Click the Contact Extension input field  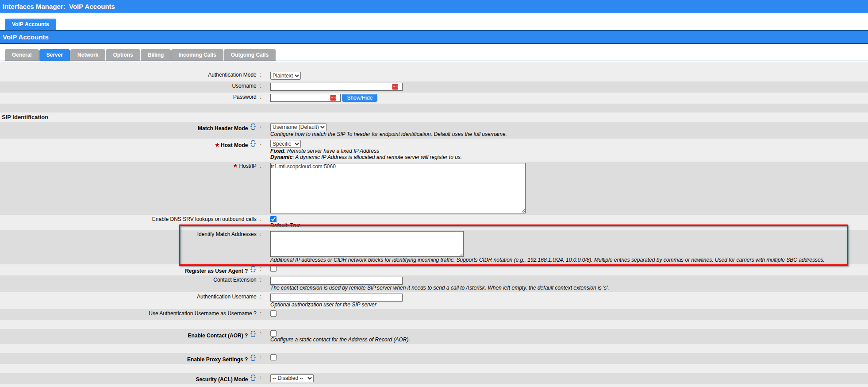336,281
